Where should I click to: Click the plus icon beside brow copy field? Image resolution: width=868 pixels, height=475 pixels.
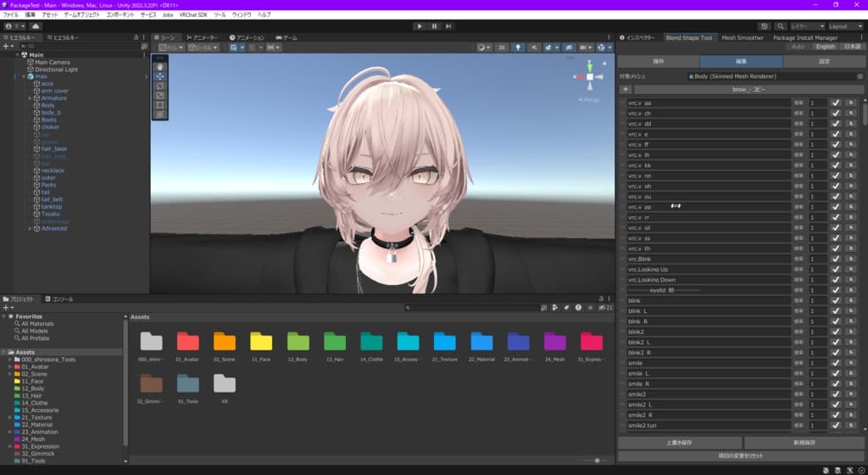pos(626,89)
